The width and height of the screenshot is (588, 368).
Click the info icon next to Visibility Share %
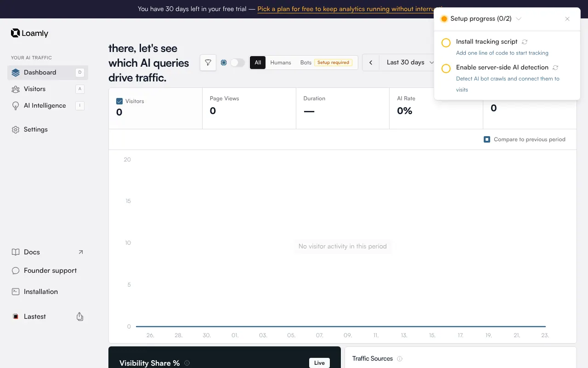[187, 363]
